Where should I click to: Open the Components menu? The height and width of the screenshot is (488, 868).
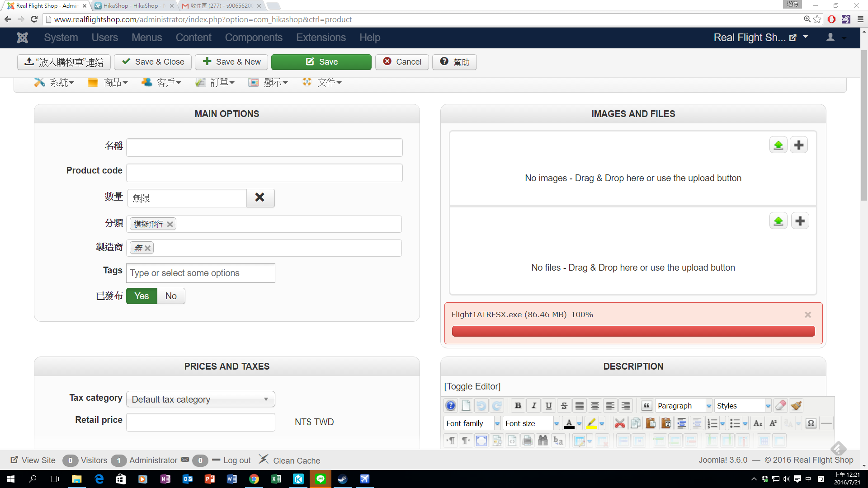click(x=254, y=38)
